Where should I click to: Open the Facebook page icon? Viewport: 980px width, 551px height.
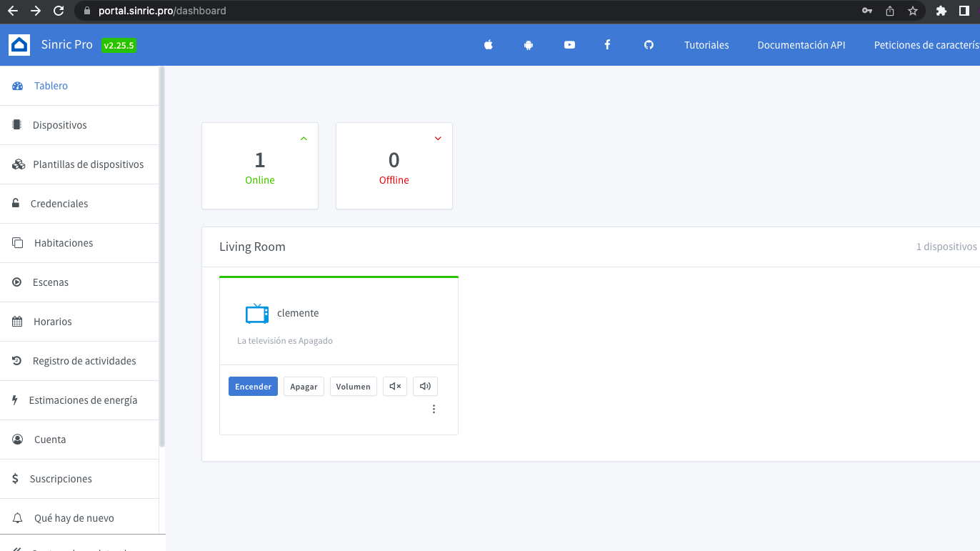pyautogui.click(x=607, y=45)
